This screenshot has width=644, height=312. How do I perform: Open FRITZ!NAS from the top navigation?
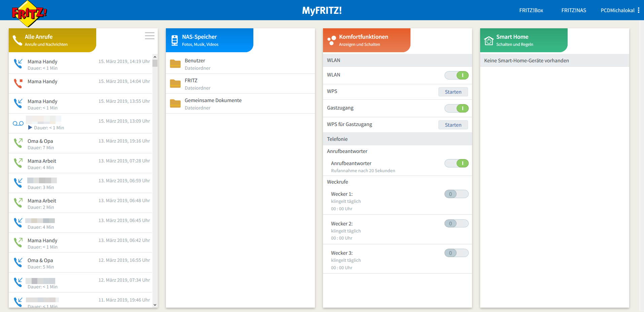[574, 10]
